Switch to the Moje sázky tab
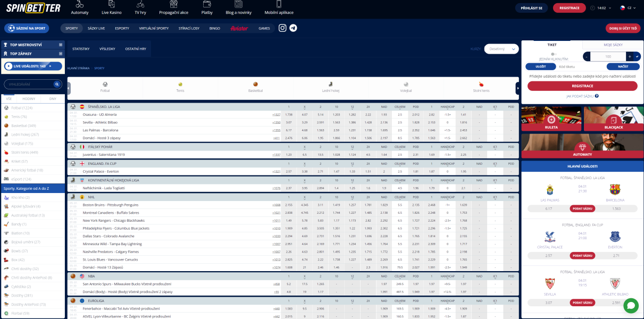 click(x=613, y=45)
